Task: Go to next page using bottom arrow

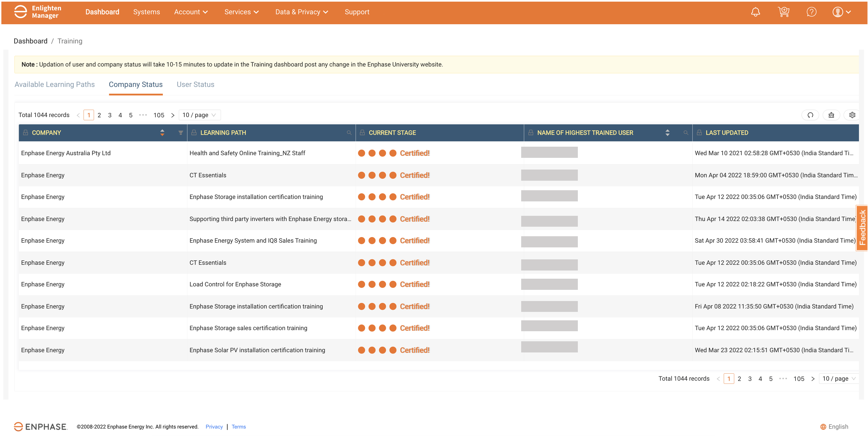Action: click(813, 379)
